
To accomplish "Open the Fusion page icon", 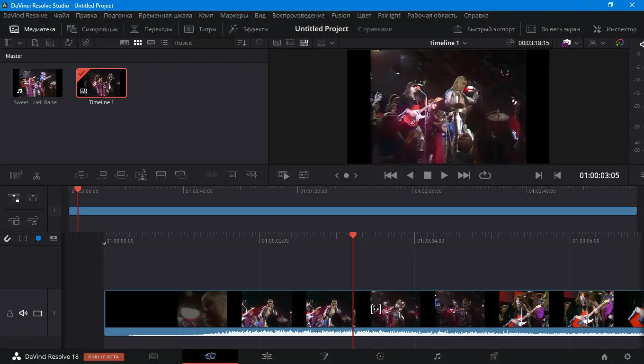I will (324, 356).
